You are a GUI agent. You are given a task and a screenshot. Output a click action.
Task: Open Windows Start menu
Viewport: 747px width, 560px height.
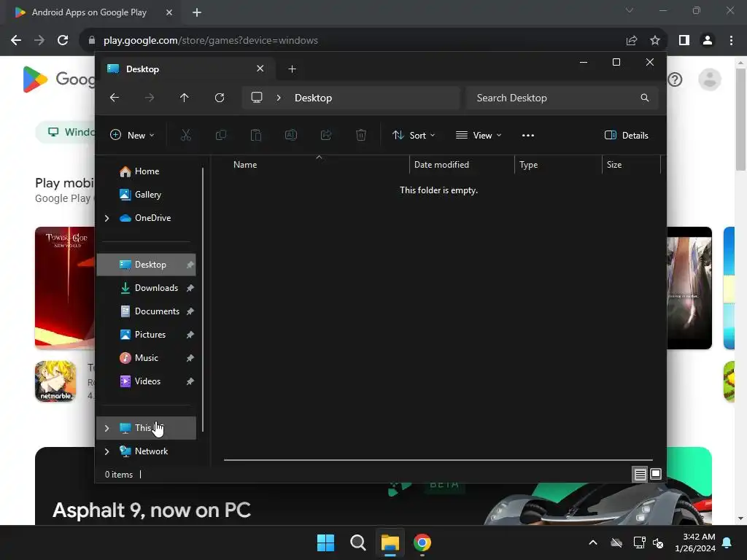coord(326,542)
